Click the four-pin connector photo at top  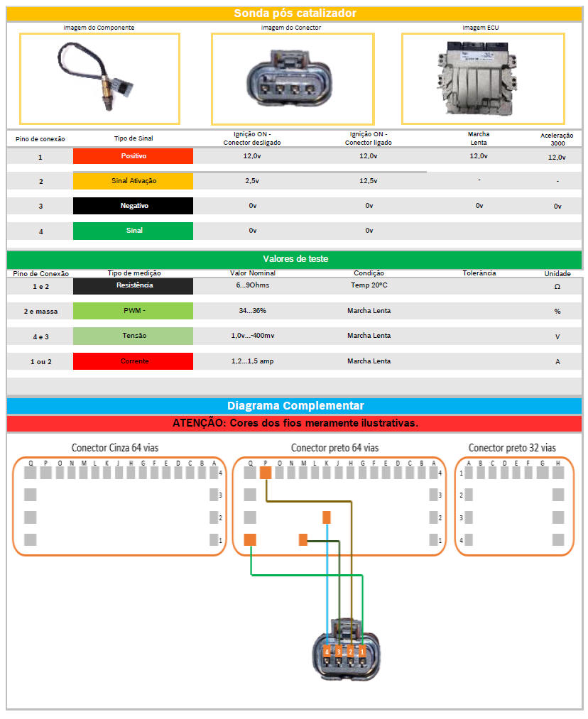293,78
